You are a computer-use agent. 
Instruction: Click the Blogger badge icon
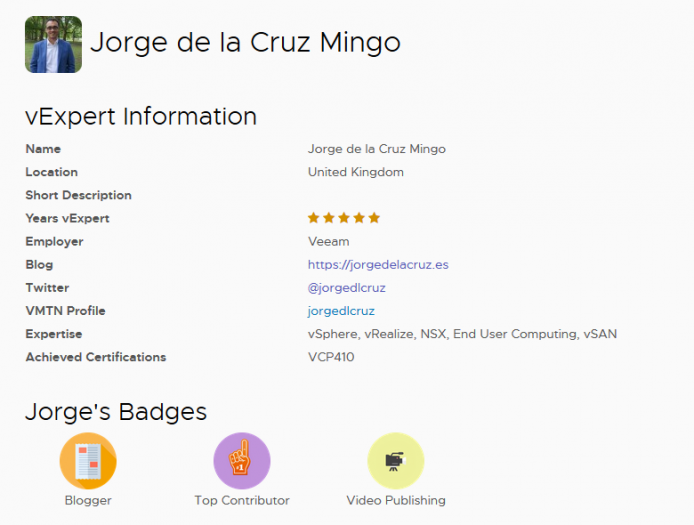pos(88,461)
